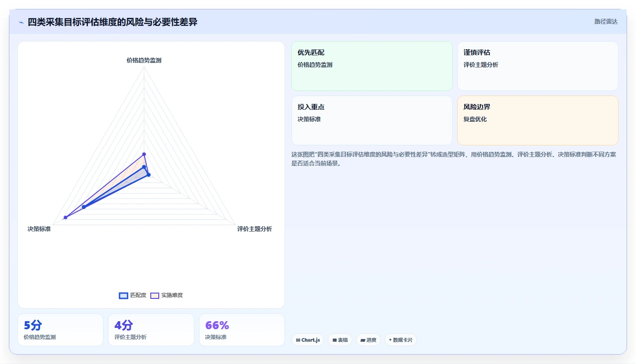Click the 价格趋势监测 radar axis label
Image resolution: width=636 pixels, height=364 pixels.
tap(144, 60)
